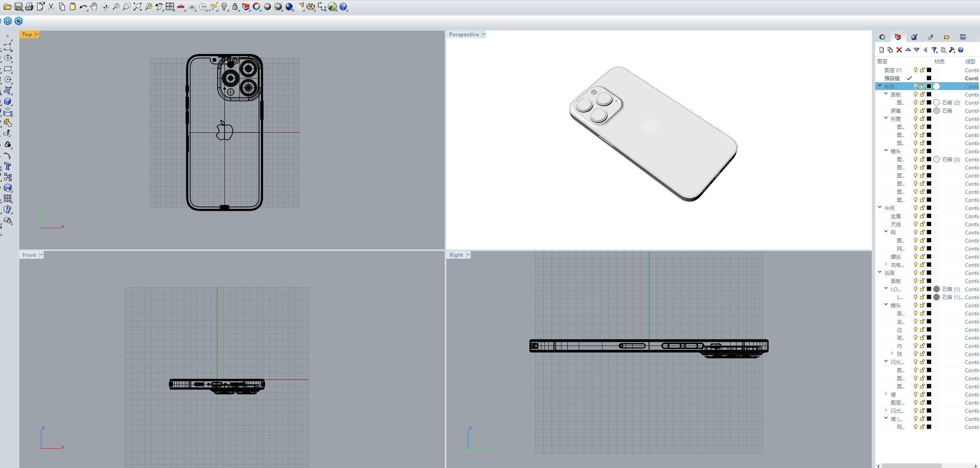The image size is (980, 468).
Task: Toggle visibility bulb of 屏幕 layer
Action: pos(915,111)
